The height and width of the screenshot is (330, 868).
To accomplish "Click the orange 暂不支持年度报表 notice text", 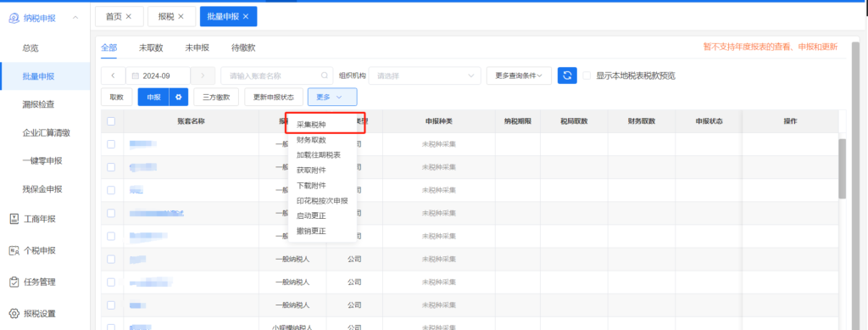I will coord(771,47).
